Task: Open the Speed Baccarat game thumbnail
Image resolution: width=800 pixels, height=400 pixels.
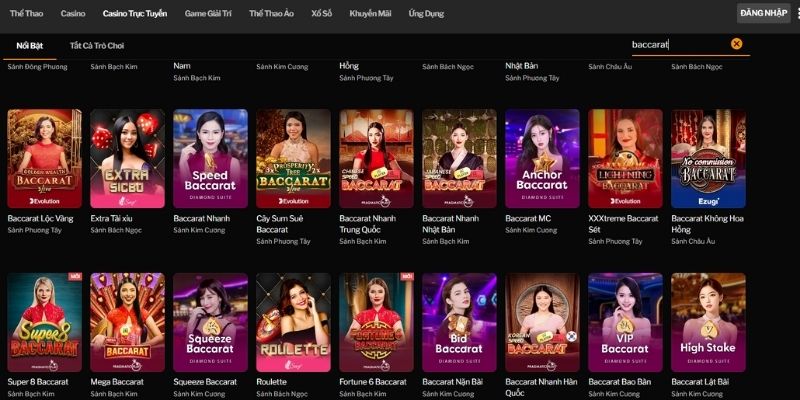Action: click(210, 158)
